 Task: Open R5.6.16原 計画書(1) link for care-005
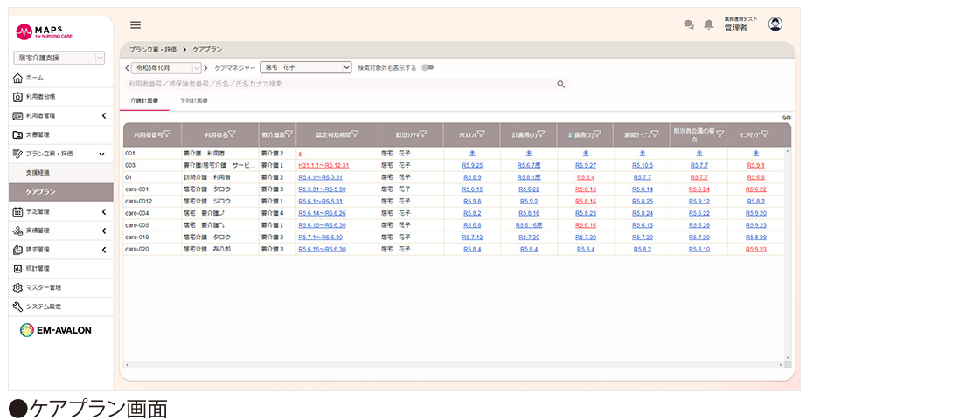(529, 225)
